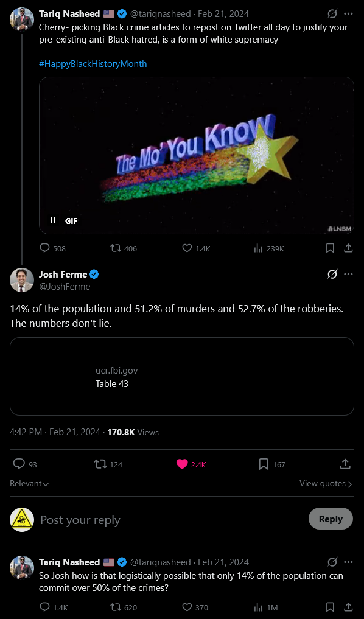This screenshot has height=619, width=364.
Task: Expand View quotes for Josh's reply
Action: point(325,483)
